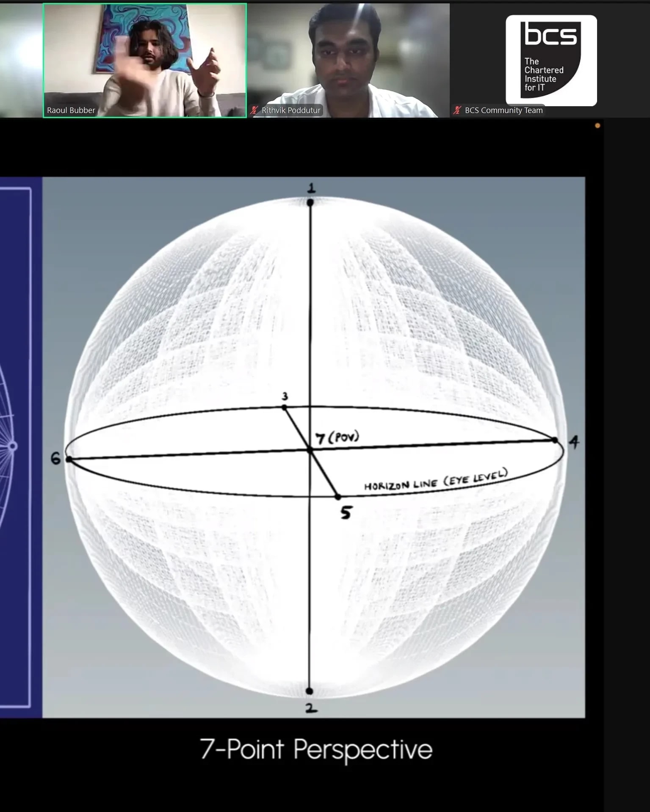The width and height of the screenshot is (650, 812).
Task: Click vanishing point 6 at left edge
Action: [69, 459]
